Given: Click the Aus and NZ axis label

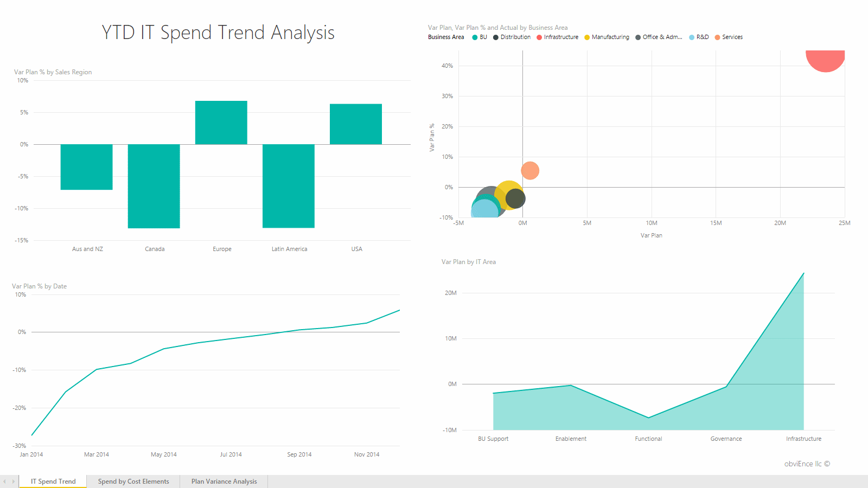Looking at the screenshot, I should 87,249.
